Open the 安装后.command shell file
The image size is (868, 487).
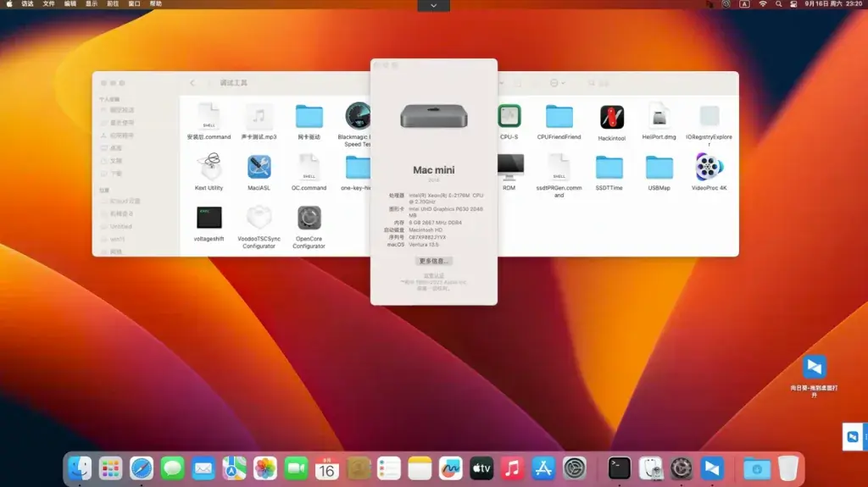point(209,117)
